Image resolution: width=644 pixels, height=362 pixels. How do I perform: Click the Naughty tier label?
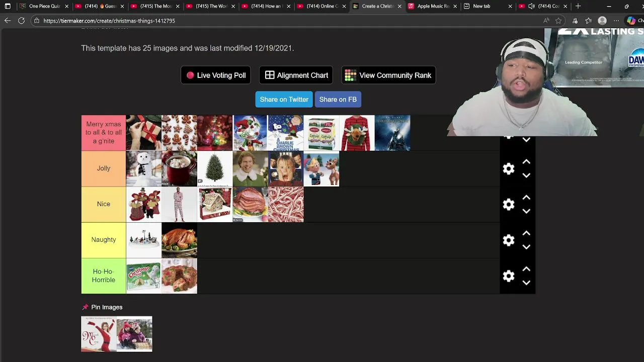tap(104, 240)
